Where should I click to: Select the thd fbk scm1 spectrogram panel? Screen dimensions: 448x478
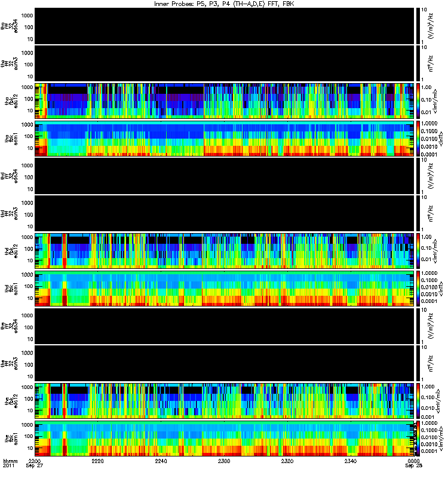click(225, 289)
